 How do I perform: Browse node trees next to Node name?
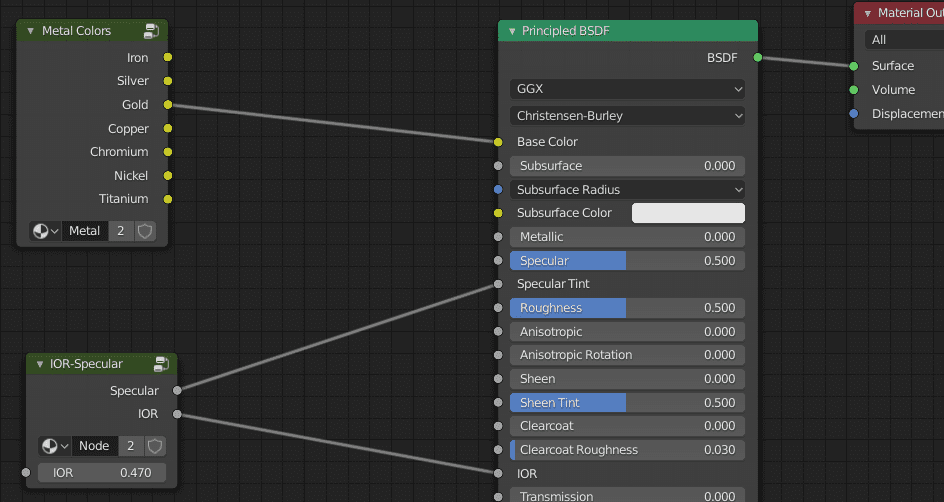click(55, 446)
